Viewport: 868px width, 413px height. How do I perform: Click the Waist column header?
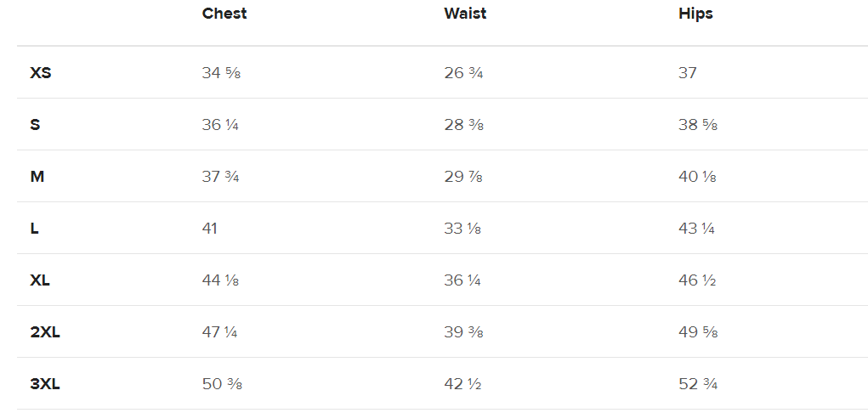(x=465, y=14)
